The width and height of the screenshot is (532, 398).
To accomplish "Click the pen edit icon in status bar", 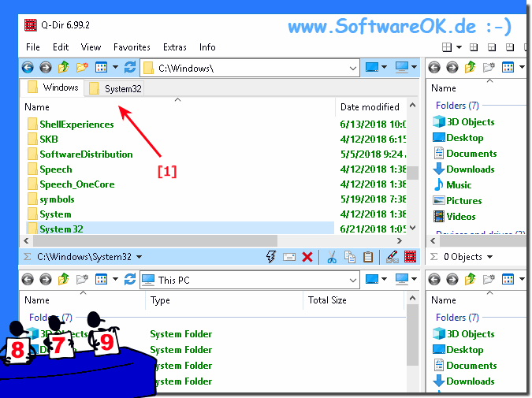I will [x=392, y=257].
